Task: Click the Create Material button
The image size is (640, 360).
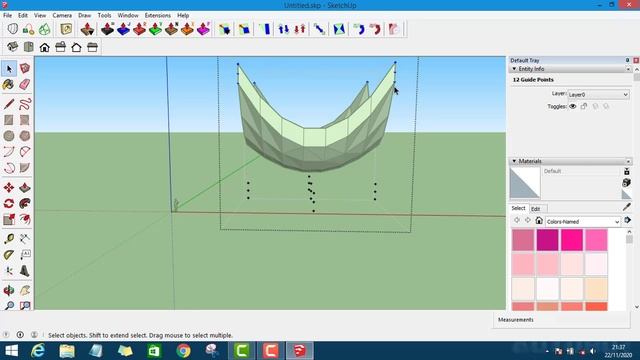Action: pos(627,182)
